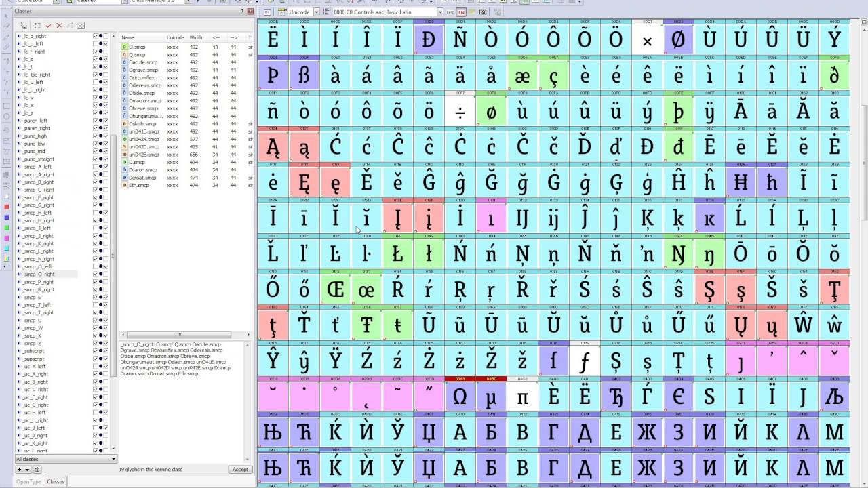The width and height of the screenshot is (868, 488).
Task: Toggle left checkbox of _uc_A_left class
Action: 96,366
